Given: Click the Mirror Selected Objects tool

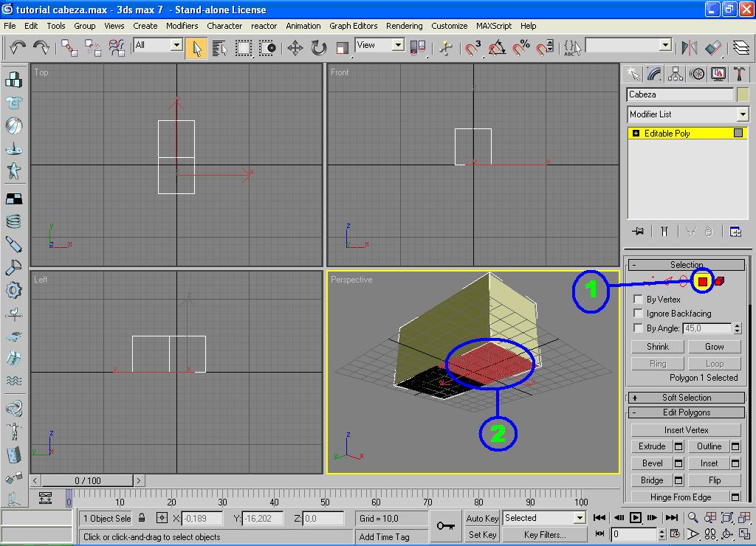Looking at the screenshot, I should coord(690,48).
